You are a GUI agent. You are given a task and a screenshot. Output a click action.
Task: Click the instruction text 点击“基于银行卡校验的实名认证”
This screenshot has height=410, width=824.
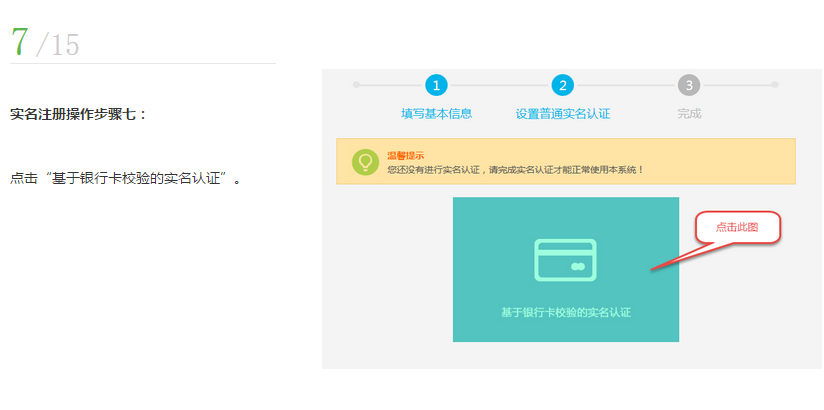125,179
